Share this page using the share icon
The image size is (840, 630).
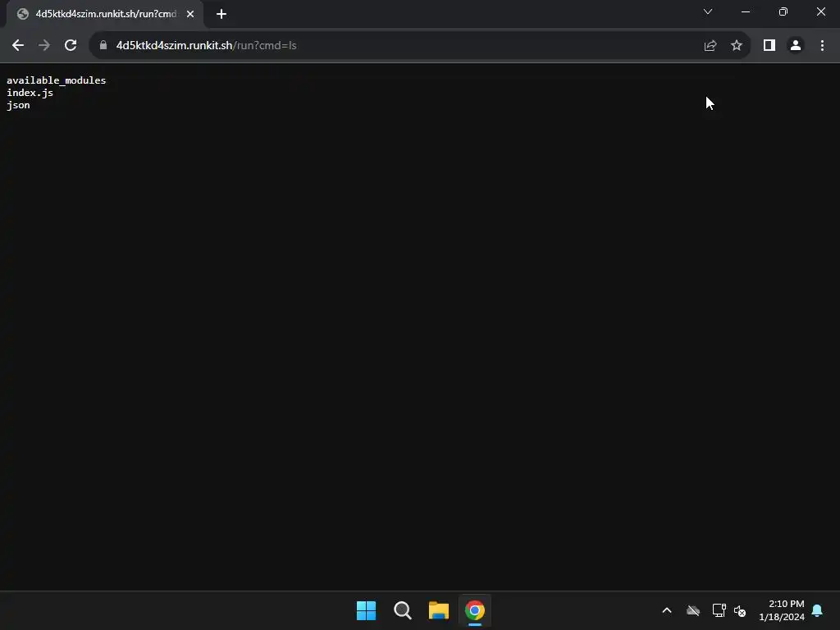pyautogui.click(x=710, y=46)
